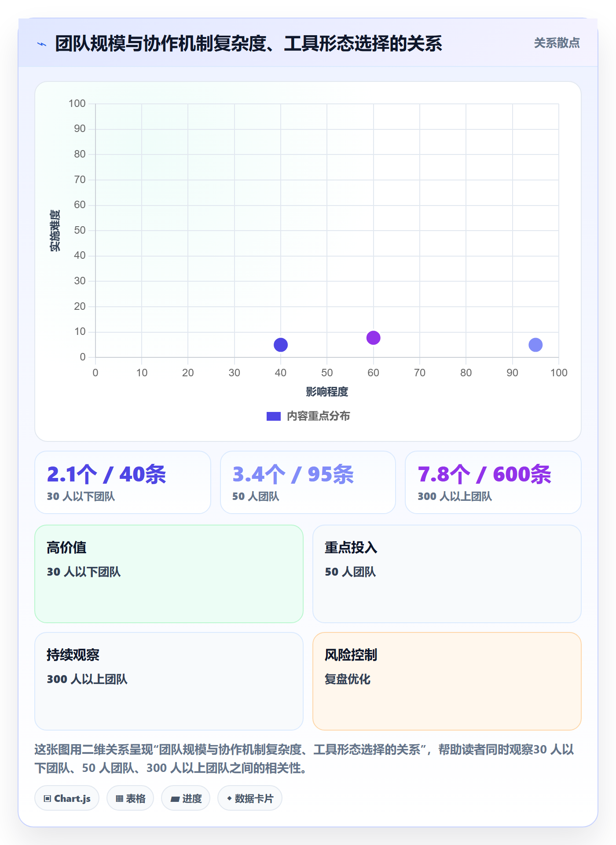Click the 数据卡片 chip diamond icon
This screenshot has height=845, width=616.
point(229,798)
